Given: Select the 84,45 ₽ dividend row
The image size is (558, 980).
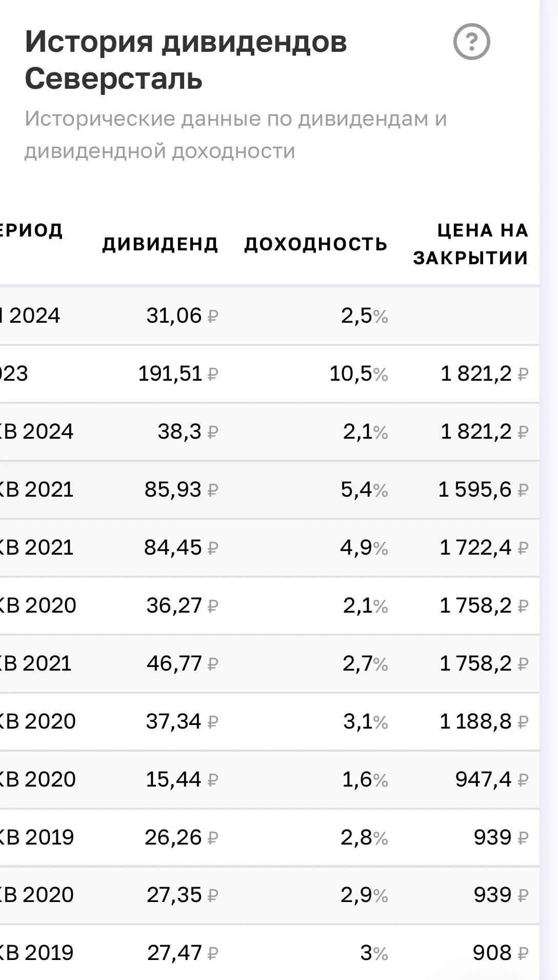Looking at the screenshot, I should tap(270, 547).
